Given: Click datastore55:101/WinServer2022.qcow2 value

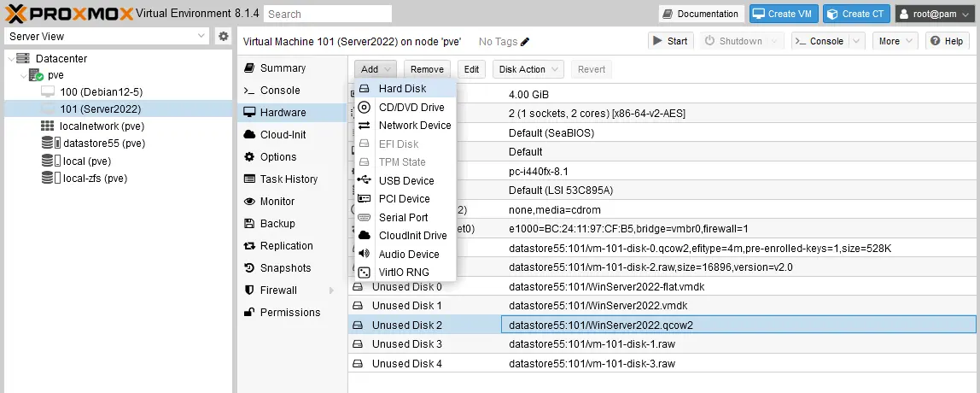Looking at the screenshot, I should 601,326.
